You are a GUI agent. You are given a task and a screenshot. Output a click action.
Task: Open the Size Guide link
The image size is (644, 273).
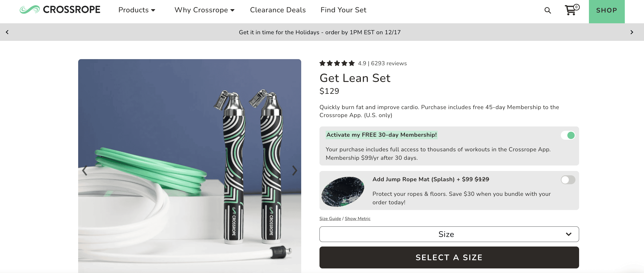click(330, 218)
